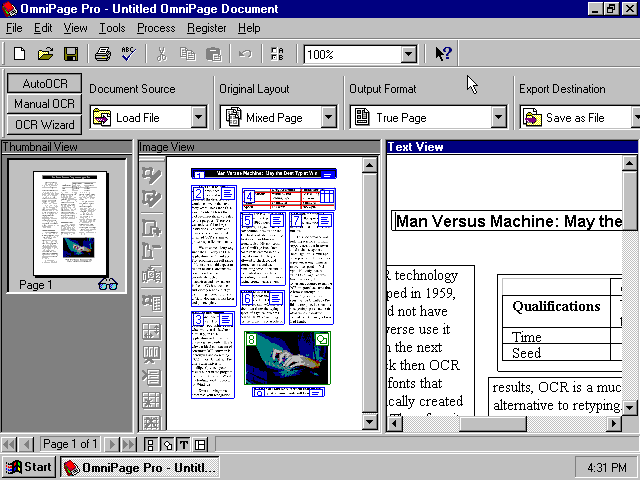Click the Save floppy disk icon

click(71, 54)
